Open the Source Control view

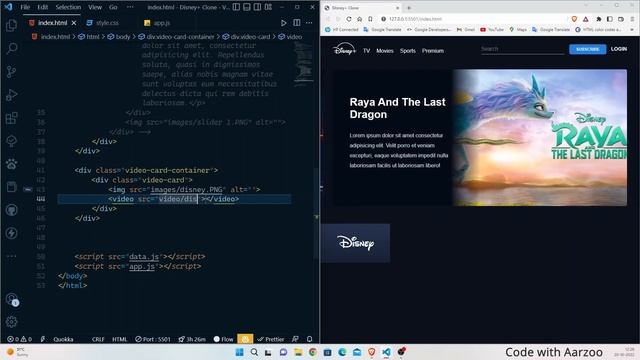pyautogui.click(x=11, y=72)
